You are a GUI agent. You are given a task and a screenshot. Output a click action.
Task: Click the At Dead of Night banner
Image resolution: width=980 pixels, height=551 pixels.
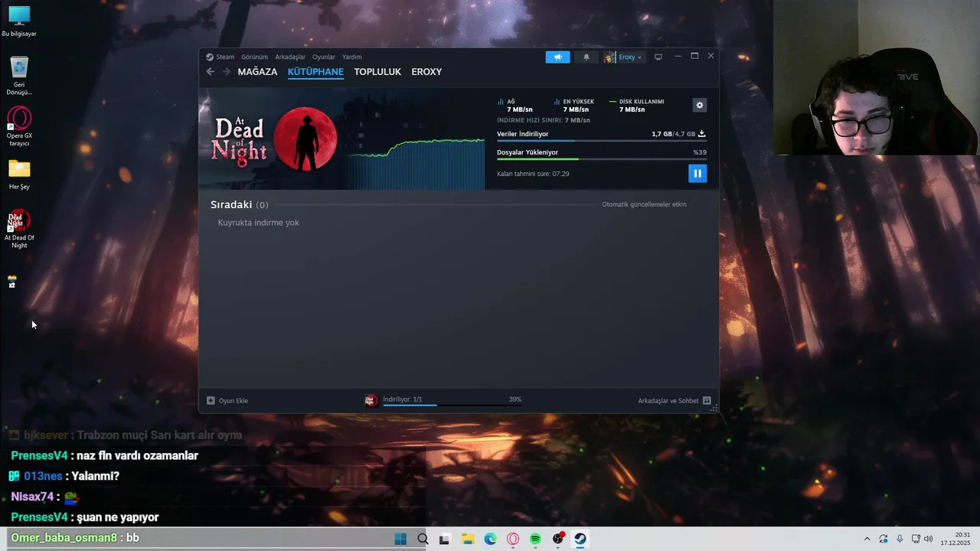click(274, 139)
